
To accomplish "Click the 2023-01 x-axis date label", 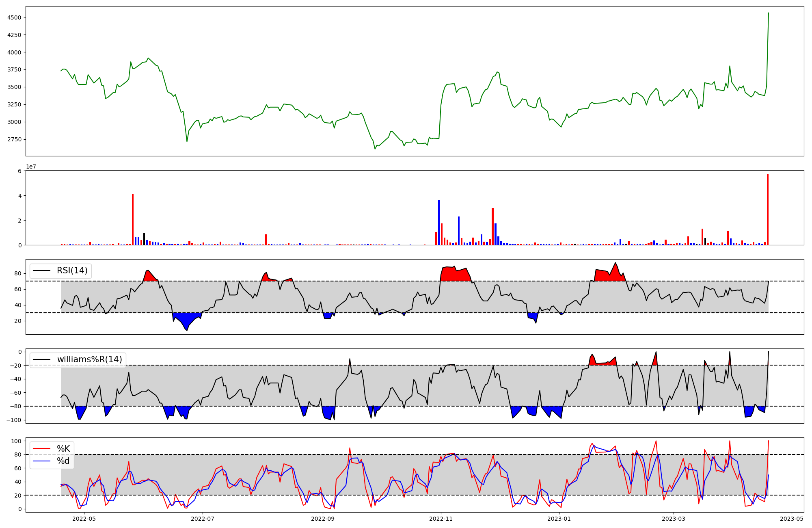I will pyautogui.click(x=559, y=519).
